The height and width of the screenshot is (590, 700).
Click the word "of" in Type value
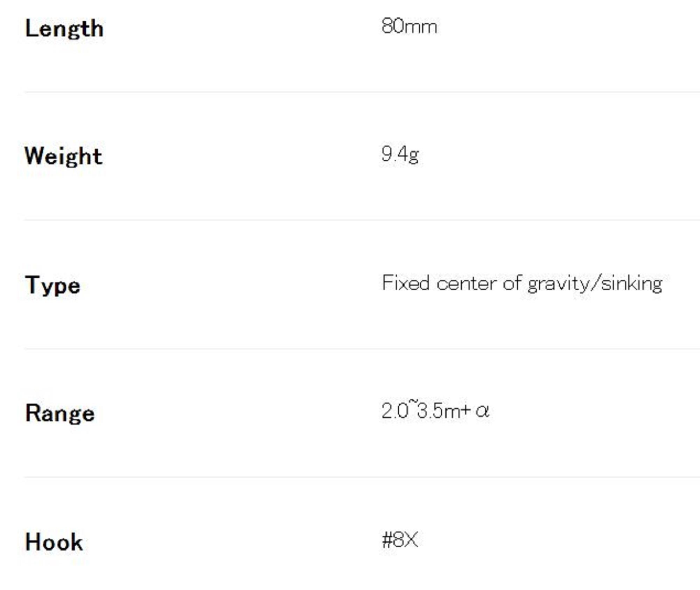click(512, 283)
